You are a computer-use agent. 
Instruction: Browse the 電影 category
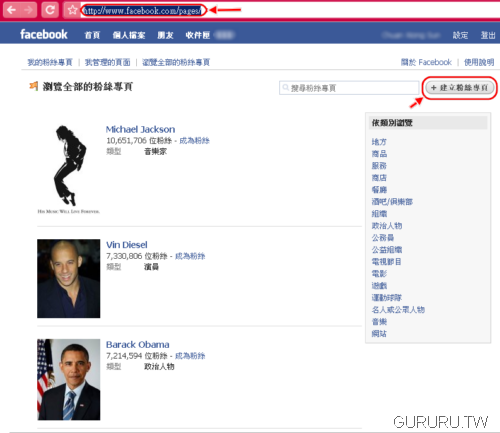(379, 274)
